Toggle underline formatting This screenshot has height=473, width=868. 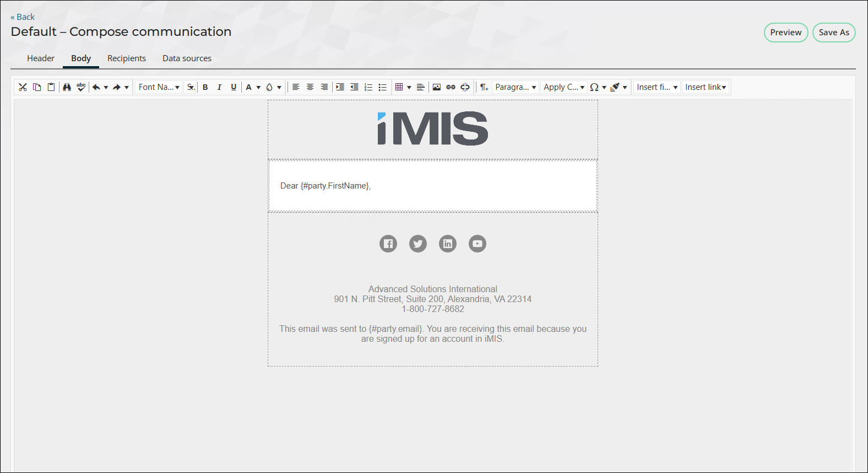234,87
